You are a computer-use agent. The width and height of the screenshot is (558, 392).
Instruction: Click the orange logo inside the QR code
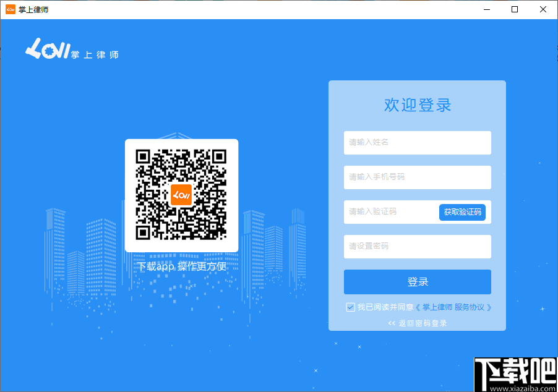click(x=181, y=195)
